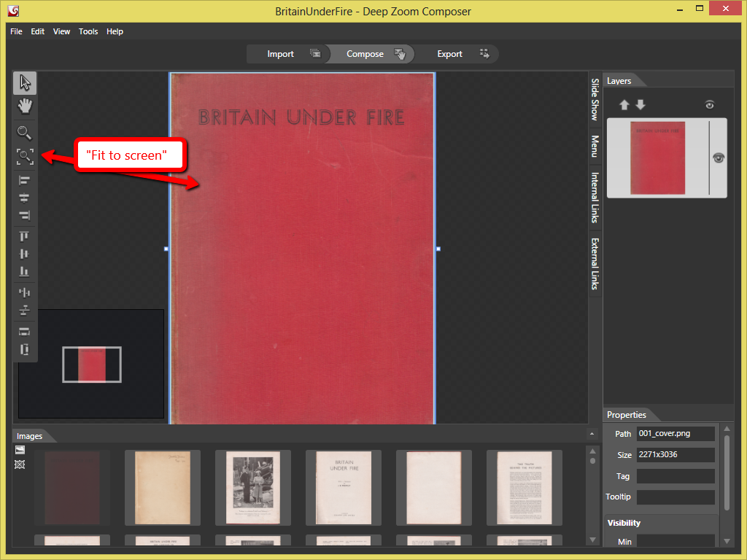747x560 pixels.
Task: Toggle the eye icon in Layers header
Action: (x=709, y=105)
